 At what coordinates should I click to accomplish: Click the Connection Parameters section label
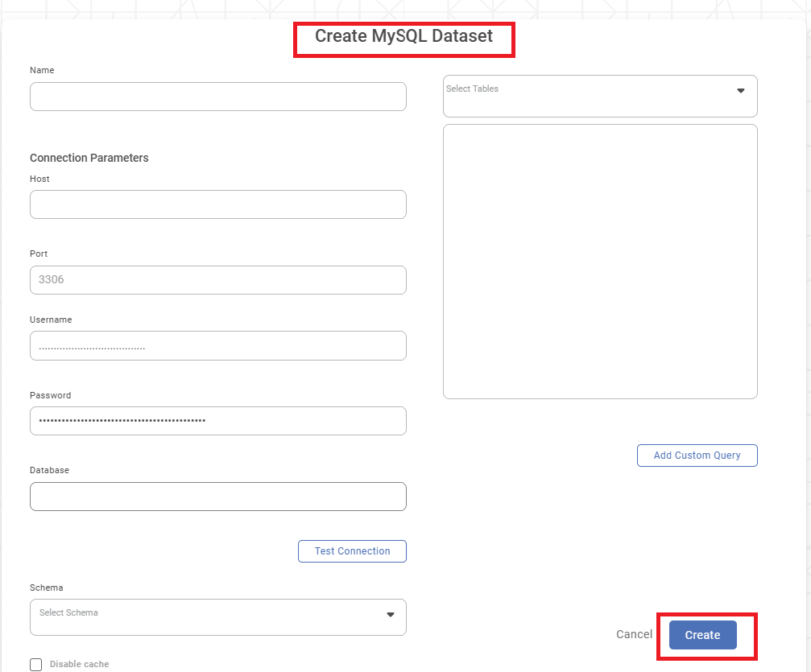click(x=89, y=158)
